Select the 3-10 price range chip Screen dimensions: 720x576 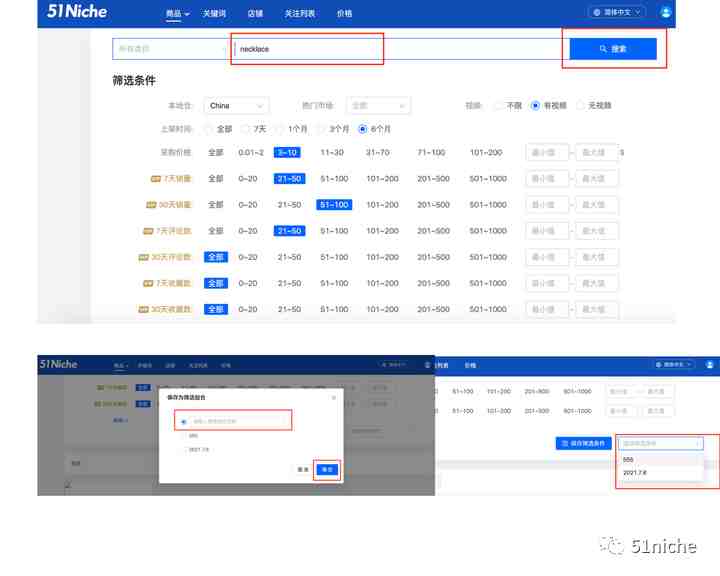pyautogui.click(x=287, y=152)
